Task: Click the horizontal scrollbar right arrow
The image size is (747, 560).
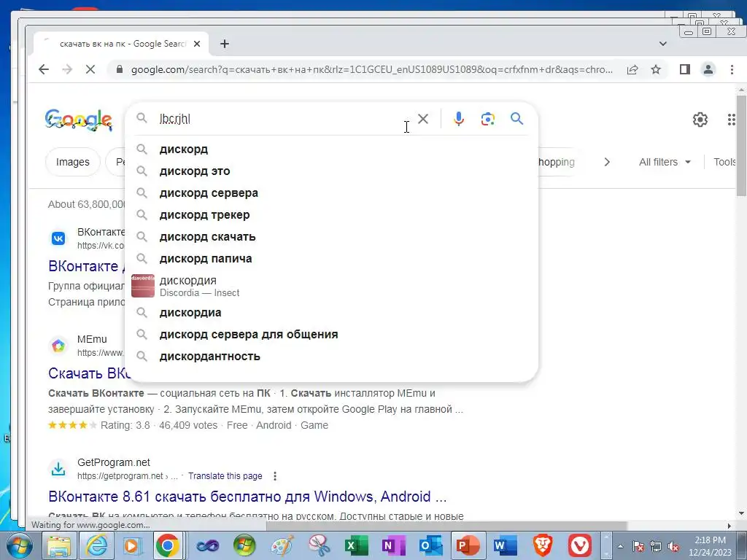Action: 729,526
